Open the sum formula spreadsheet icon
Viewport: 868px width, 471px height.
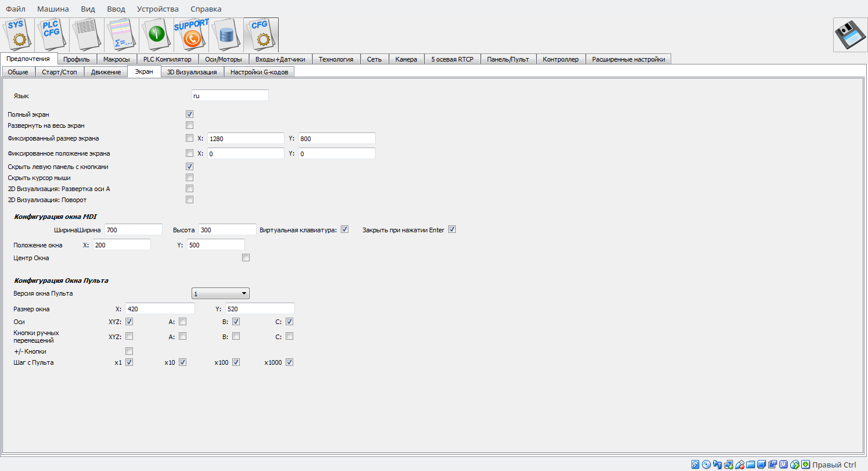pyautogui.click(x=122, y=35)
